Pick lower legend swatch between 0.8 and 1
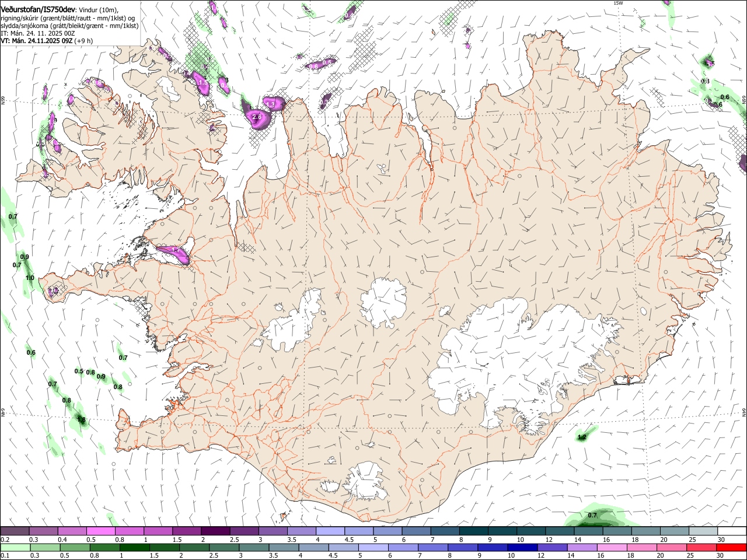 pyautogui.click(x=104, y=547)
